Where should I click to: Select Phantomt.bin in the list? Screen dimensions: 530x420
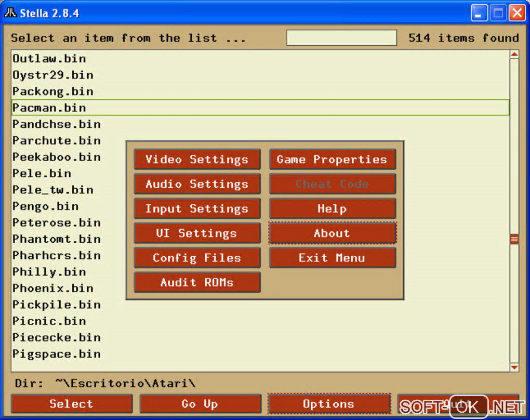click(x=69, y=239)
